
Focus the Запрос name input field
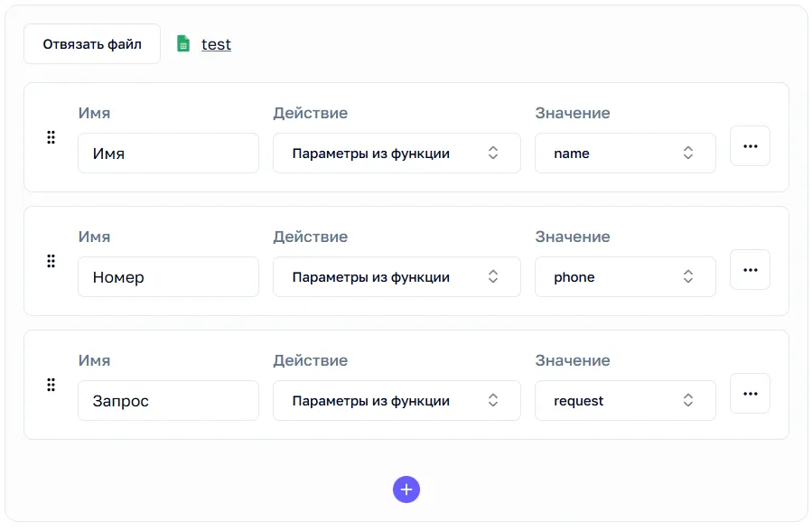(x=168, y=401)
